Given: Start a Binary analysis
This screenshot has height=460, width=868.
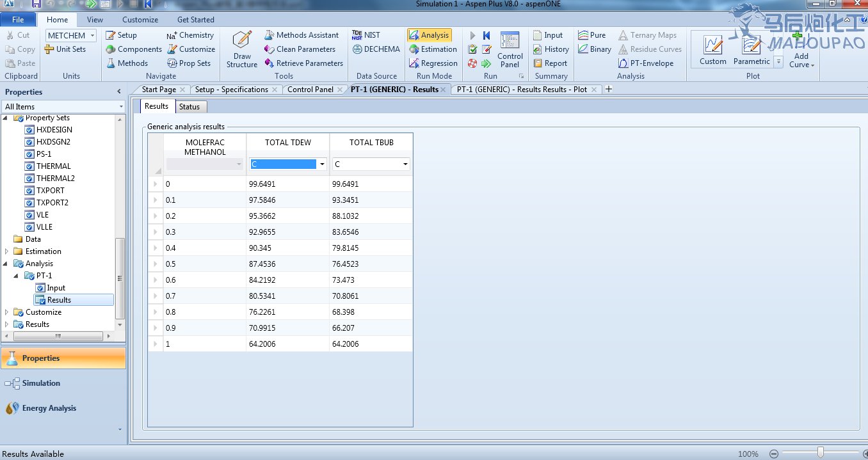Looking at the screenshot, I should click(594, 49).
